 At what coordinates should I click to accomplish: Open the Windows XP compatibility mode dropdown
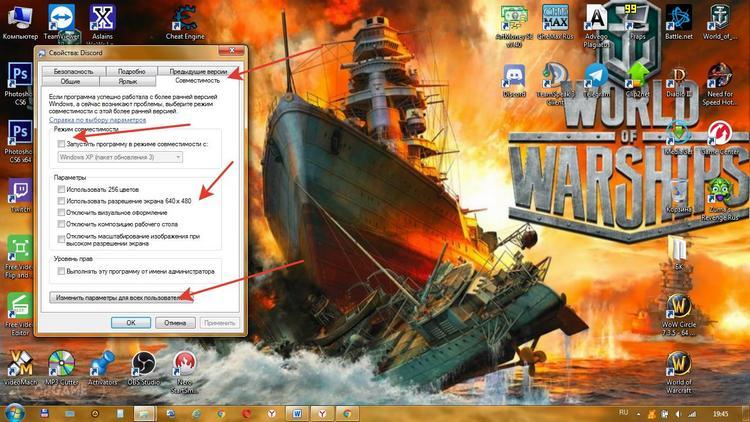(120, 157)
